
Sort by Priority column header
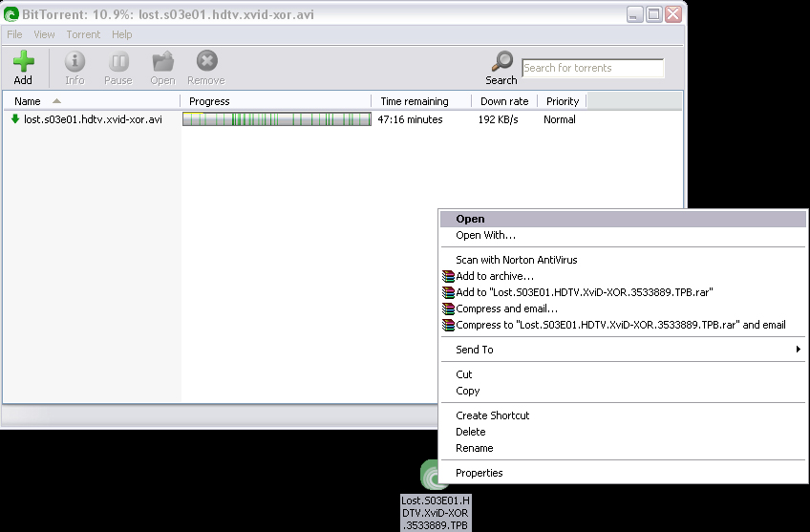(563, 101)
